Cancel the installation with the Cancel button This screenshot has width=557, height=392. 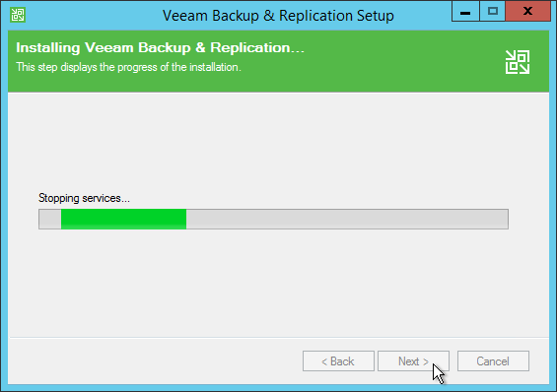click(493, 361)
